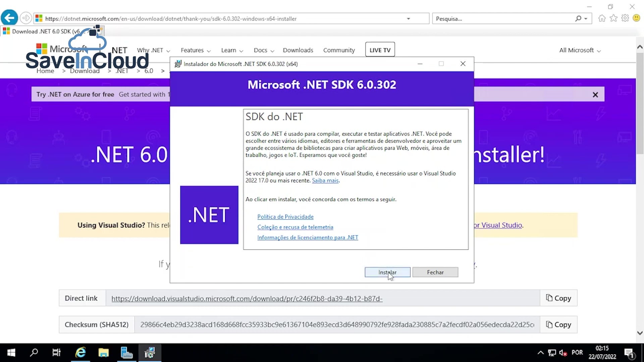Expand the Why .NET menu
Viewport: 644px width, 362px height.
pos(154,50)
